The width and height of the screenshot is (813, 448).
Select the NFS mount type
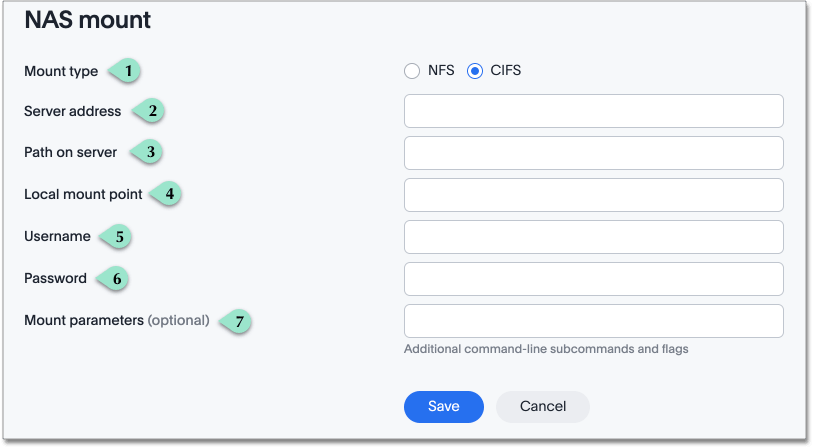(412, 71)
